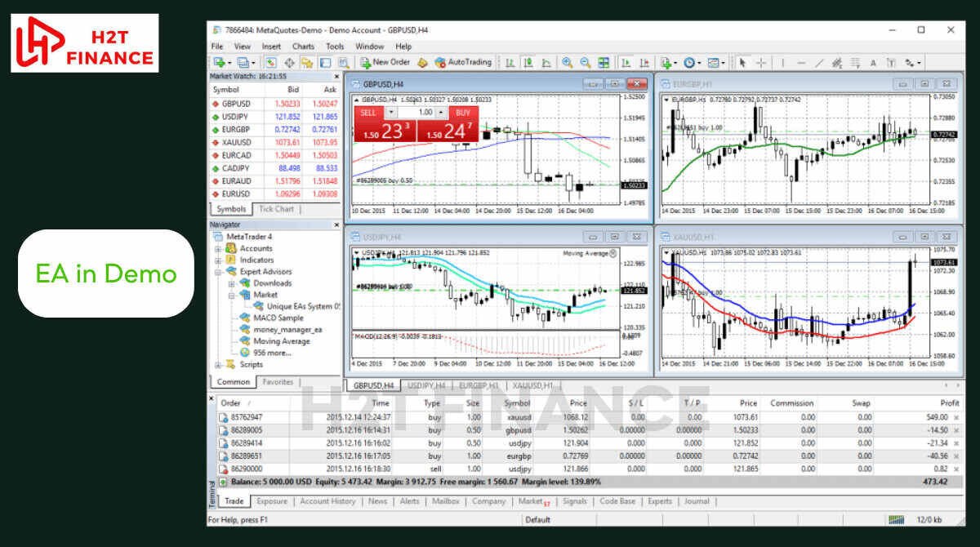Open the chart Periods clock icon
Viewport: 980px width, 547px height.
(x=689, y=62)
